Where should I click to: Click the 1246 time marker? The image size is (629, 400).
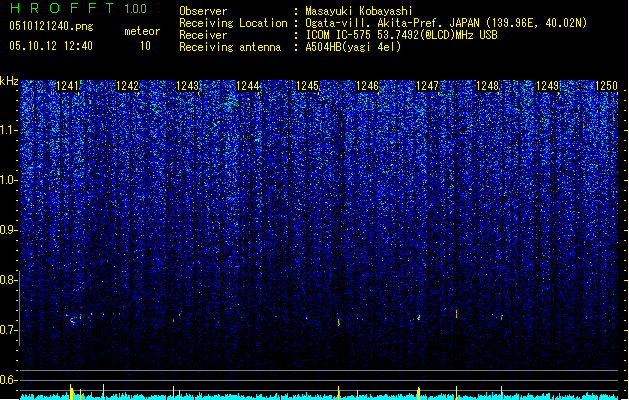click(x=367, y=86)
